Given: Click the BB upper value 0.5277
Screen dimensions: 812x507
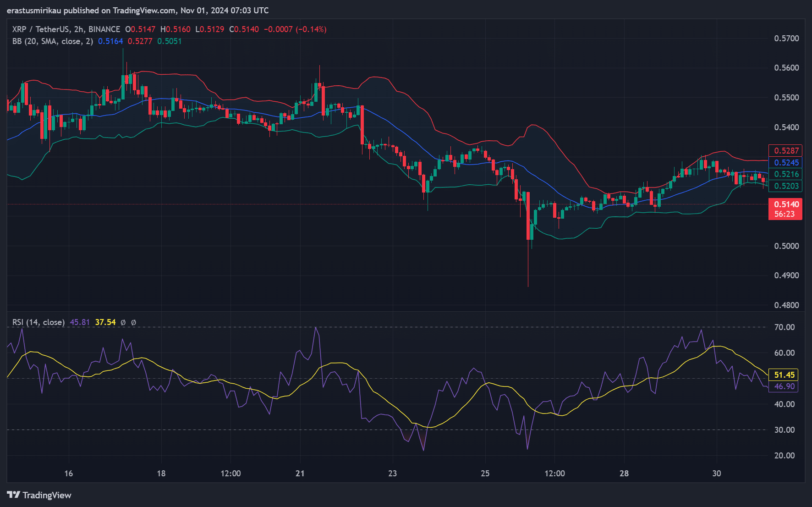Looking at the screenshot, I should 140,41.
